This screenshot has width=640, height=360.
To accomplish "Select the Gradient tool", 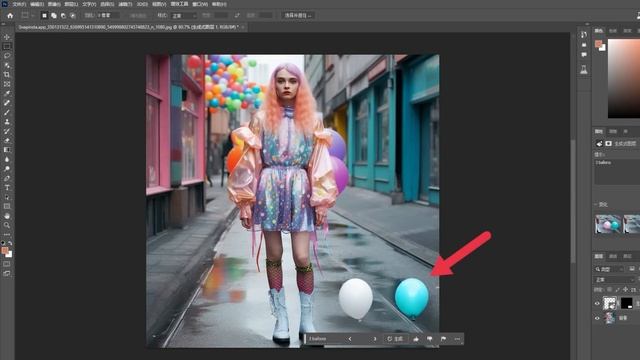I will [7, 150].
